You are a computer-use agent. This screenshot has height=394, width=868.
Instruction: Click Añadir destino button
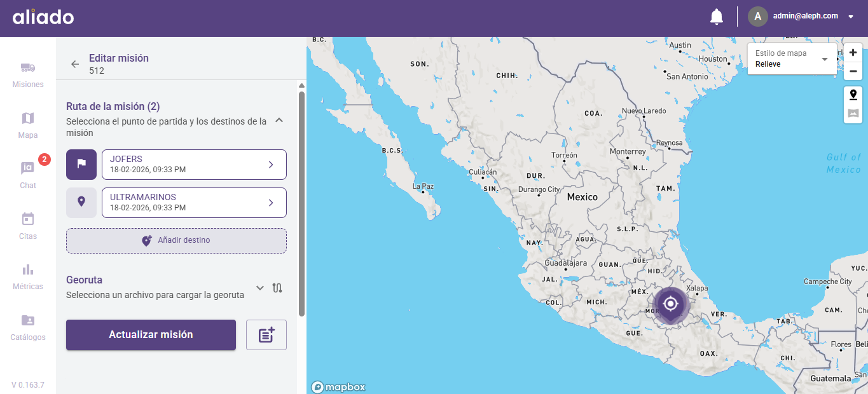[176, 241]
